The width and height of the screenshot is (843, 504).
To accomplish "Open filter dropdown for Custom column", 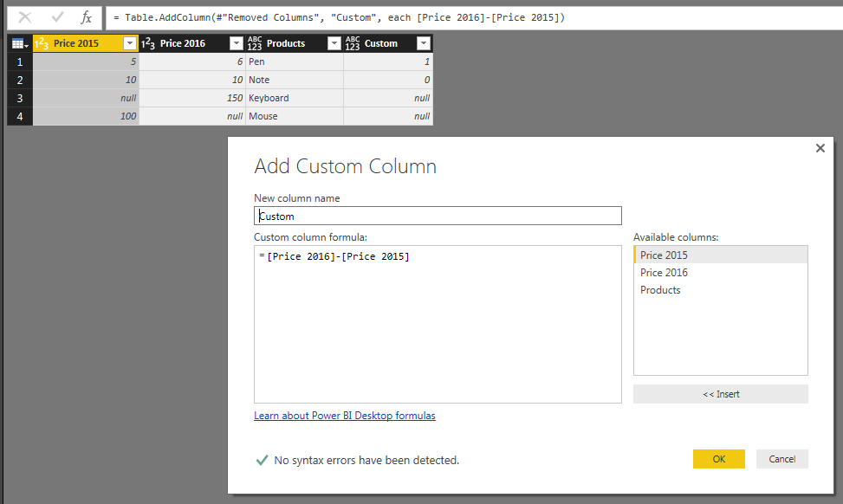I will pyautogui.click(x=424, y=43).
